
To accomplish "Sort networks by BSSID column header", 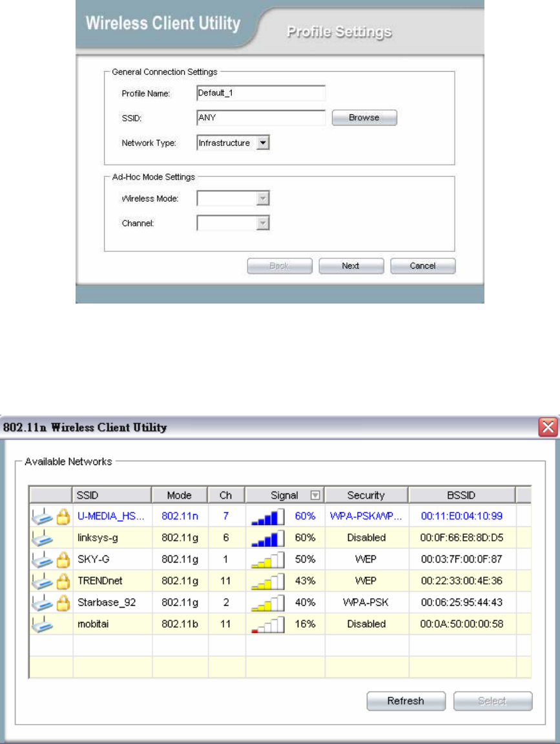I will point(461,495).
